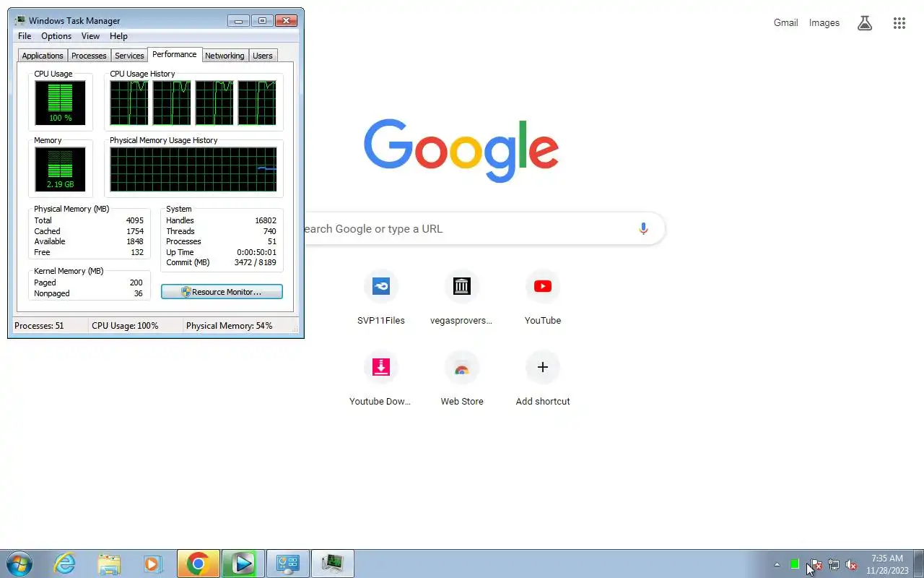The image size is (924, 578).
Task: Click the Threads value 740
Action: click(269, 231)
